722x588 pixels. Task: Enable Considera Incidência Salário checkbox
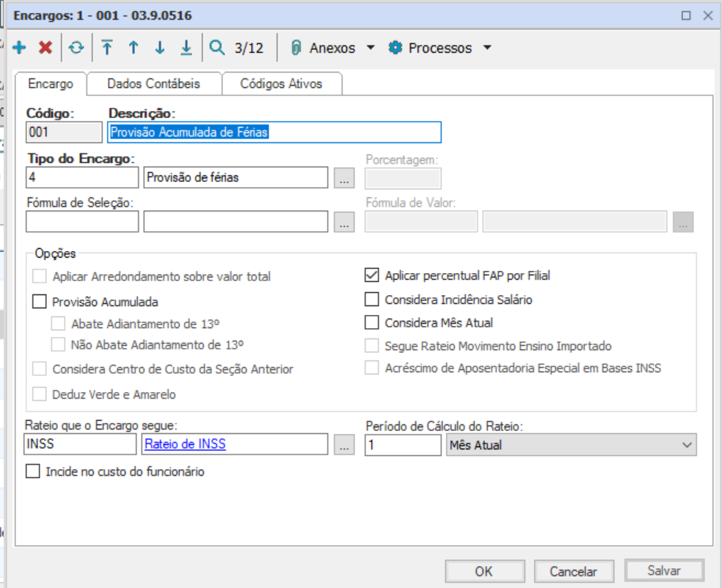(x=371, y=300)
